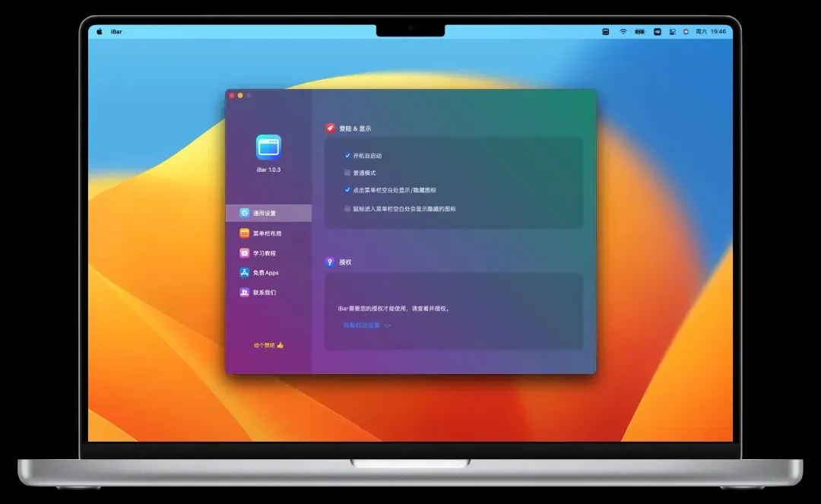This screenshot has height=504, width=821.
Task: Click the iBar status icon left of Wi-Fi
Action: coord(605,32)
